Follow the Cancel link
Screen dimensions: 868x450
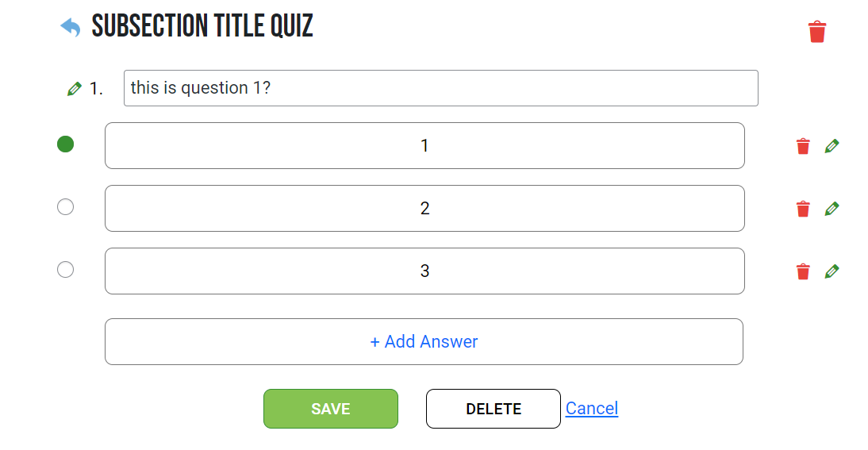(591, 409)
